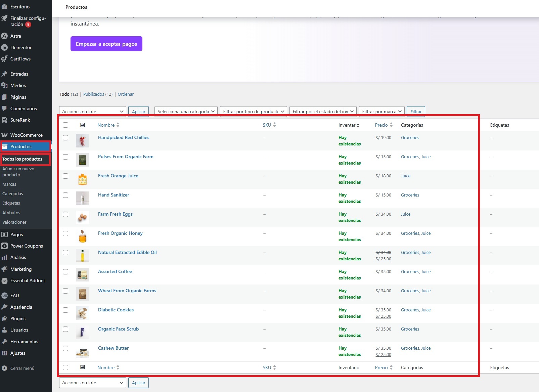Open the Filtrar por marca dropdown
539x392 pixels.
[381, 112]
